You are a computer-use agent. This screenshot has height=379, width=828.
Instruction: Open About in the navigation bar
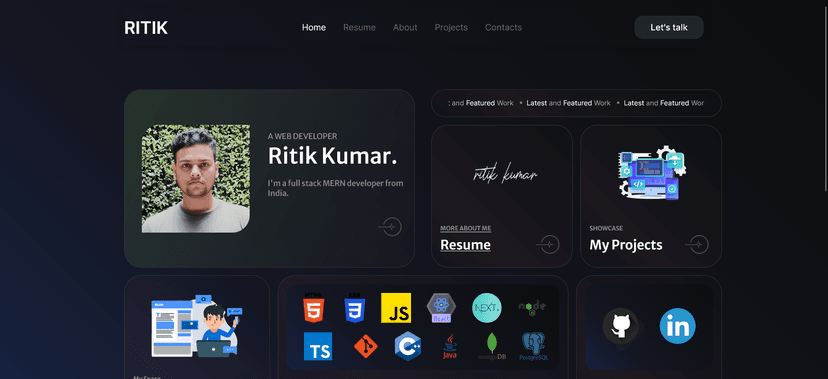coord(405,27)
